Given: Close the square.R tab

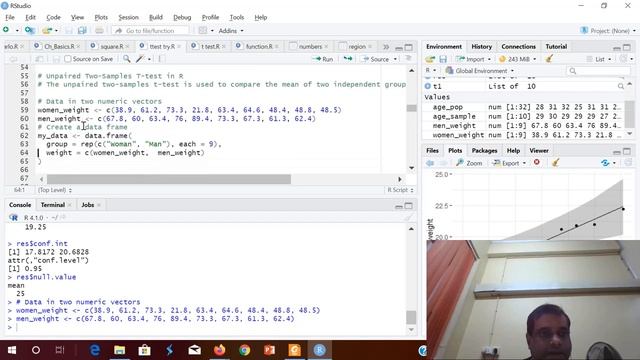Looking at the screenshot, I should 127,47.
